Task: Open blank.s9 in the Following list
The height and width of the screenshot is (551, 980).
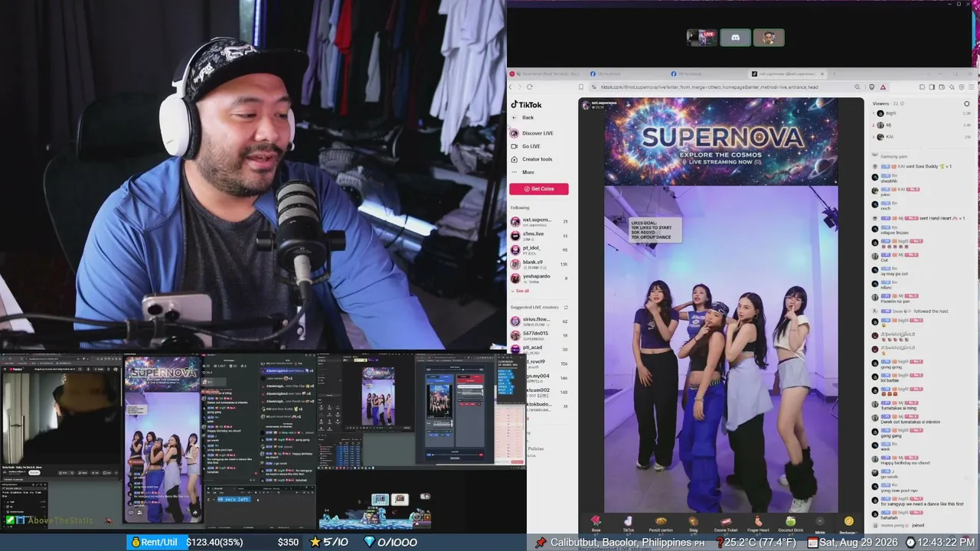Action: click(x=539, y=264)
